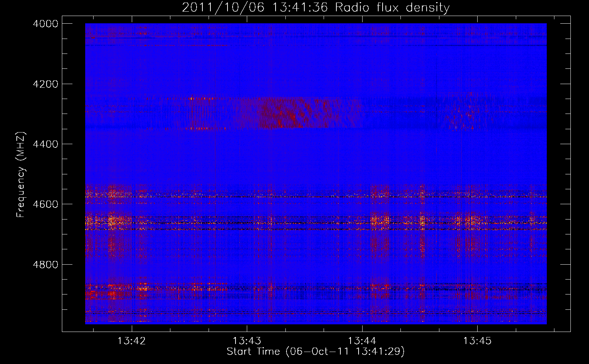Select the 4200 frequency axis label
Screen dimensions: 589x364
[46, 84]
